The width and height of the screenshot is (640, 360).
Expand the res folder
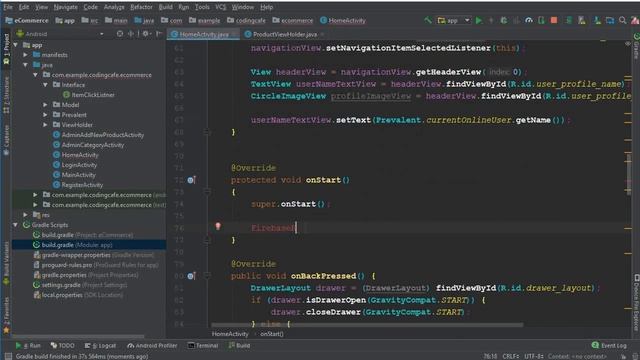[x=25, y=215]
